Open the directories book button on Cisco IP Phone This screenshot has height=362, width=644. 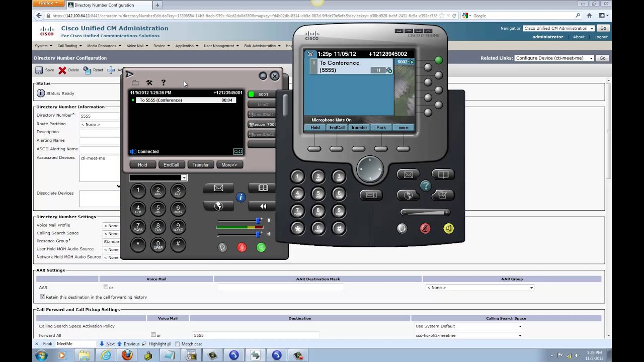(x=443, y=174)
